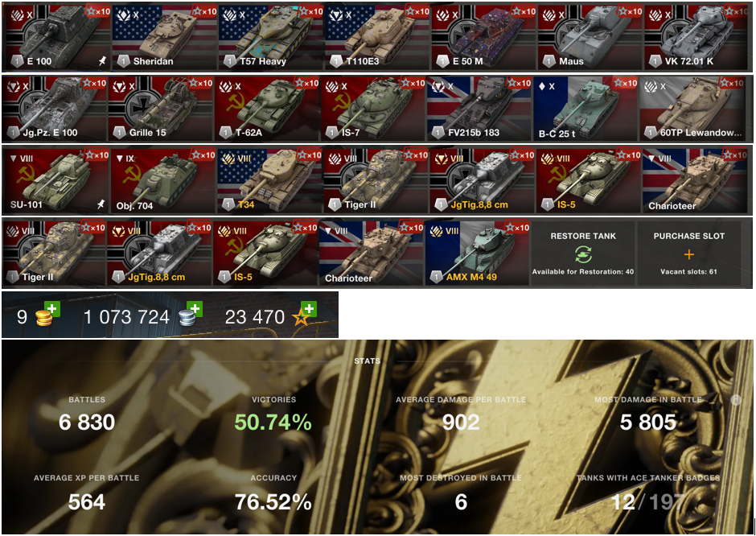Choose the Grille 15 tank destroyer
Image resolution: width=756 pixels, height=536 pixels.
pyautogui.click(x=161, y=108)
